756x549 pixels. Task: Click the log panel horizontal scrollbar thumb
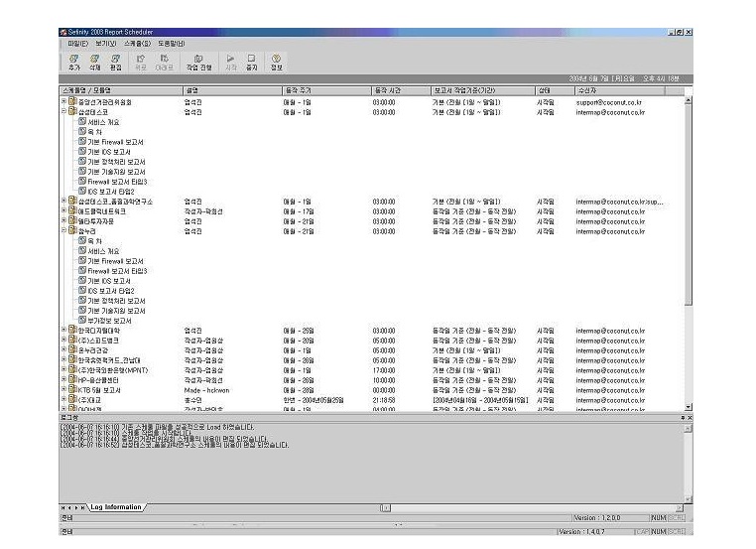pos(385,508)
